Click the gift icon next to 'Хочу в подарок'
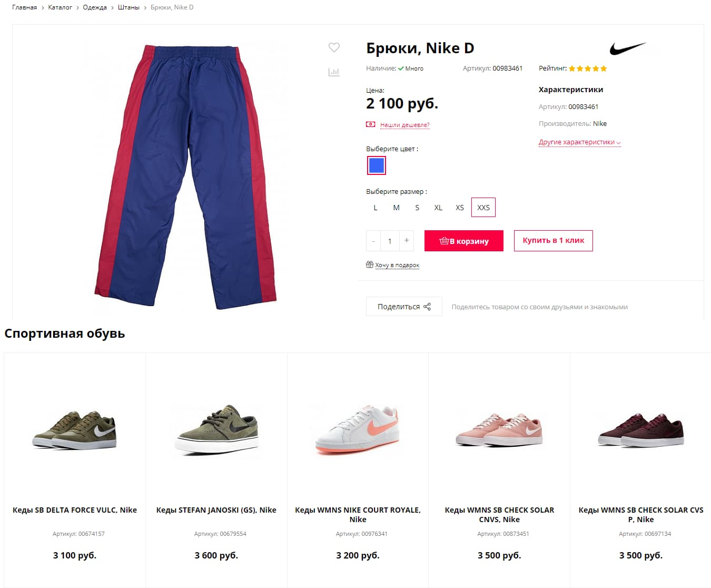This screenshot has height=588, width=711. (x=370, y=264)
